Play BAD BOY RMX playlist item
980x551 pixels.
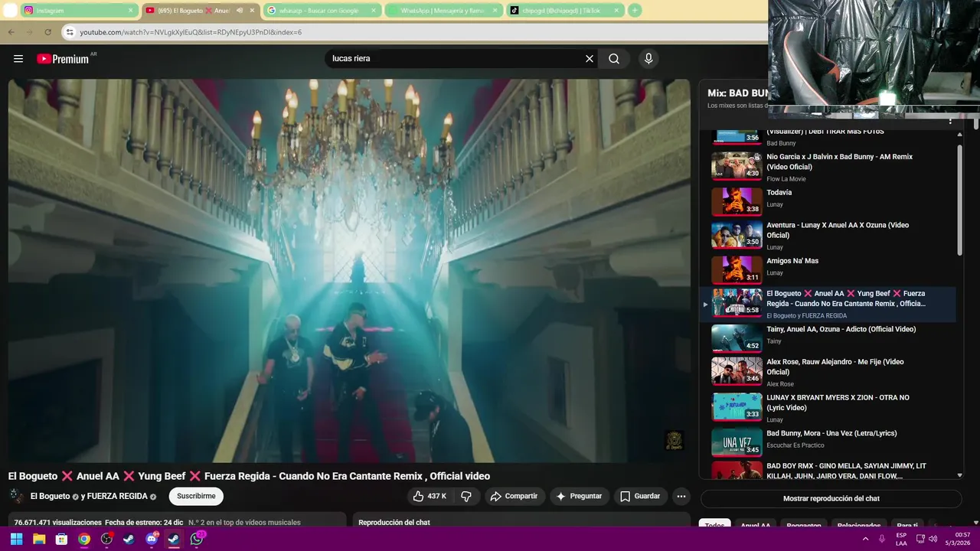[830, 470]
